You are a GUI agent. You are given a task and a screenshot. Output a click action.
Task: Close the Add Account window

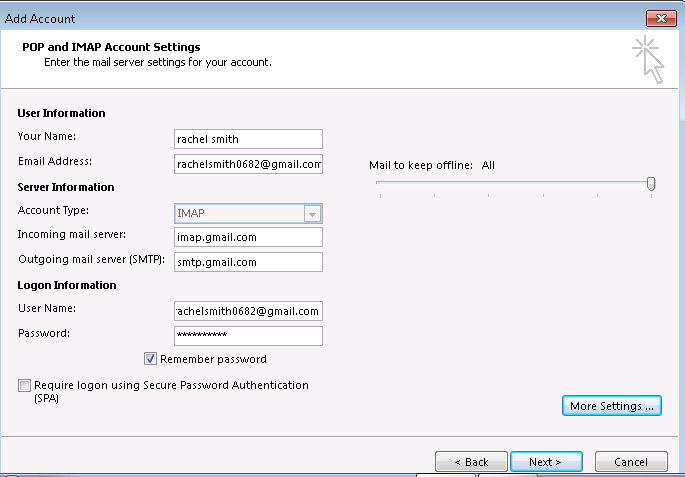point(661,18)
